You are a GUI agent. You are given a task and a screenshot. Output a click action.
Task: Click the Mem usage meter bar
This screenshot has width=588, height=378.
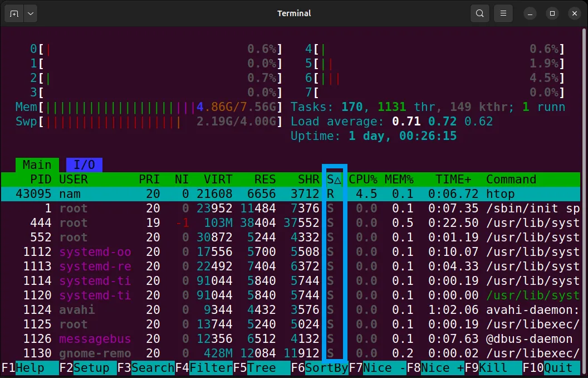coord(149,107)
